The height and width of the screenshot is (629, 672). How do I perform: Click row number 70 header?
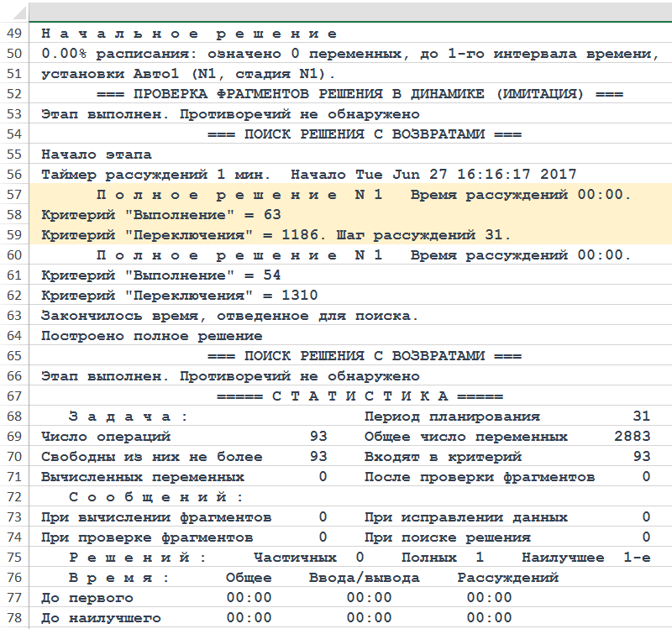click(15, 457)
